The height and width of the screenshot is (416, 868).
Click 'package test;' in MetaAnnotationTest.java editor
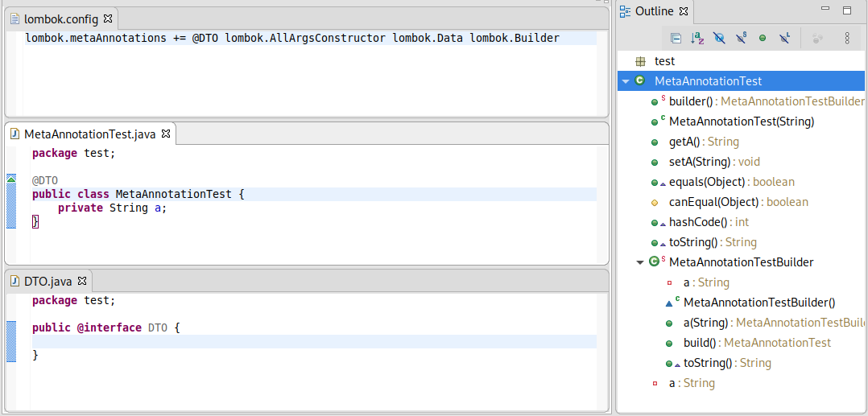(73, 153)
